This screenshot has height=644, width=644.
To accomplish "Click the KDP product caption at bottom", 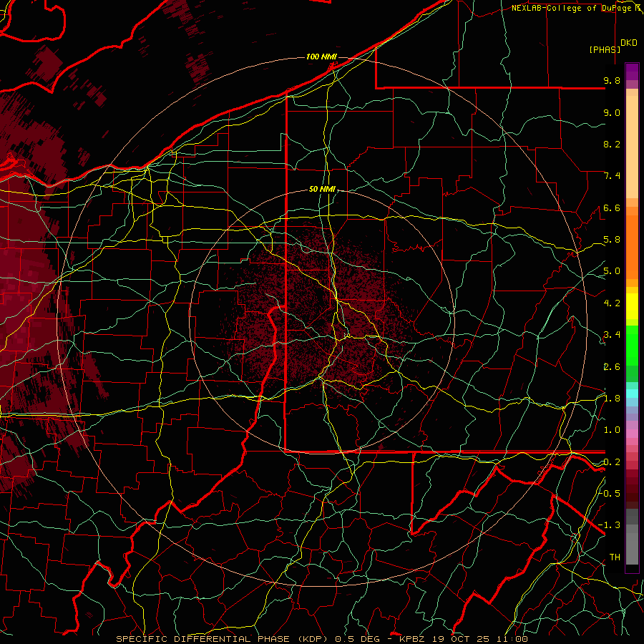I will coord(321,639).
